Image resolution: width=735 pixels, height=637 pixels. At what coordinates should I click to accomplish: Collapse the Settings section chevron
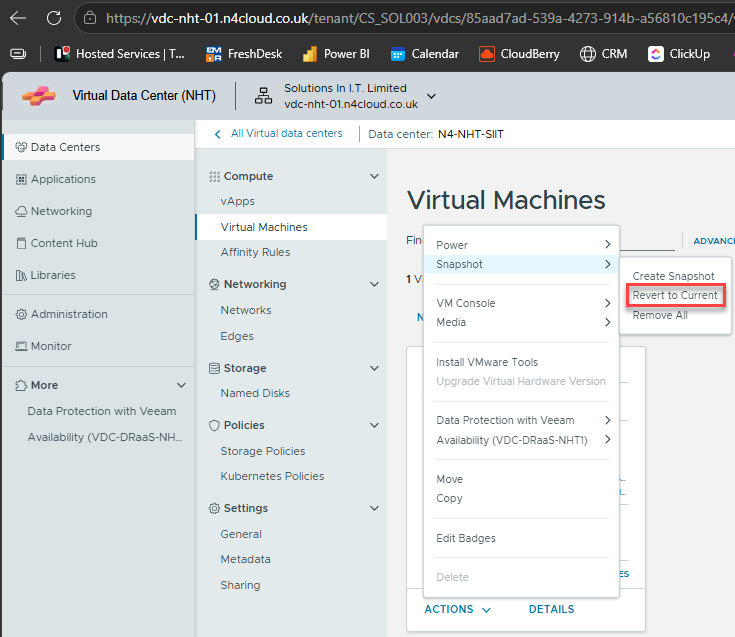coord(374,508)
